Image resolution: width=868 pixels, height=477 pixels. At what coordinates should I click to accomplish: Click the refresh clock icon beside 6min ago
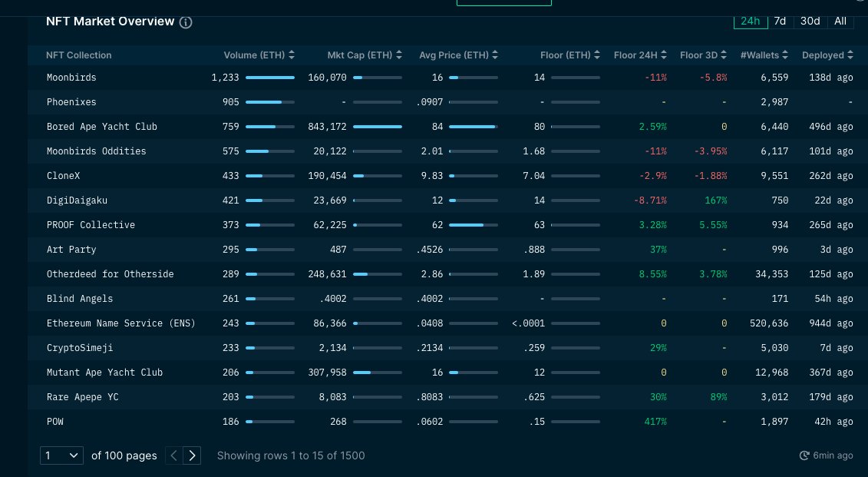click(804, 455)
